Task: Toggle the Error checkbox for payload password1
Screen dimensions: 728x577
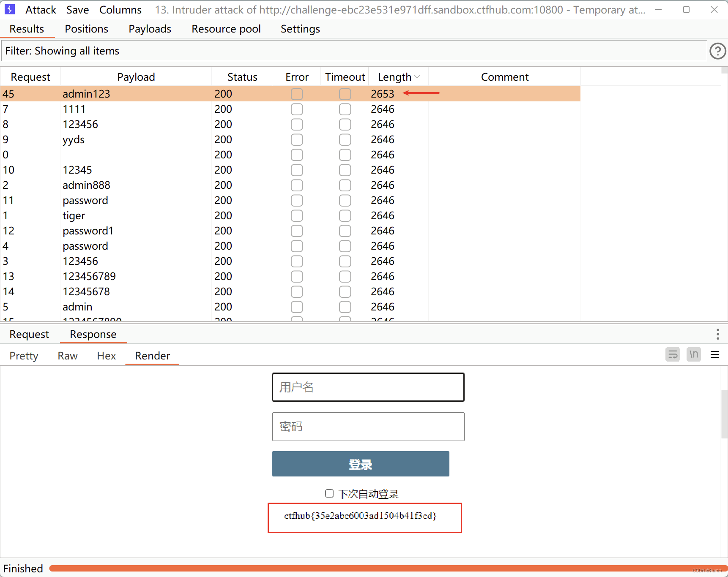Action: [297, 231]
